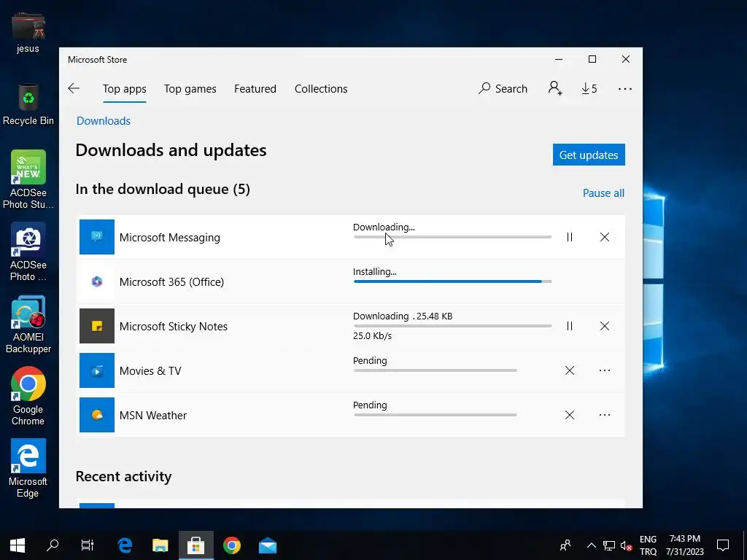
Task: Open the account sign-in person icon
Action: 555,88
